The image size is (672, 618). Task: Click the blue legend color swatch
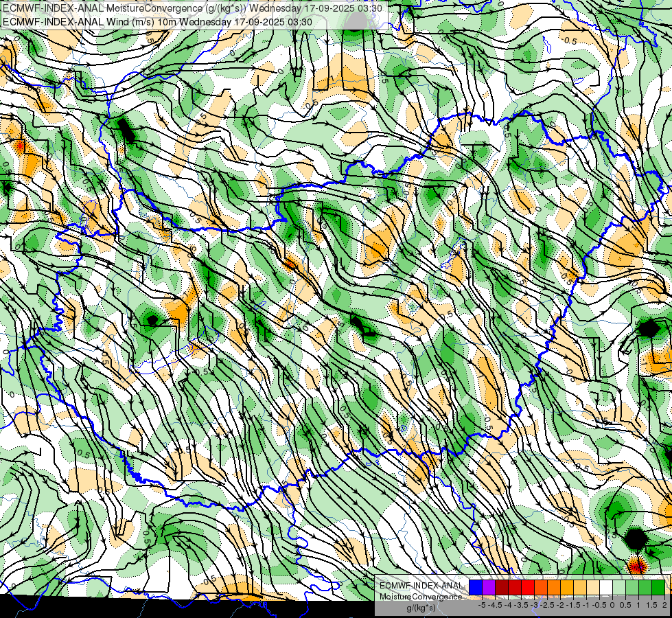[476, 587]
